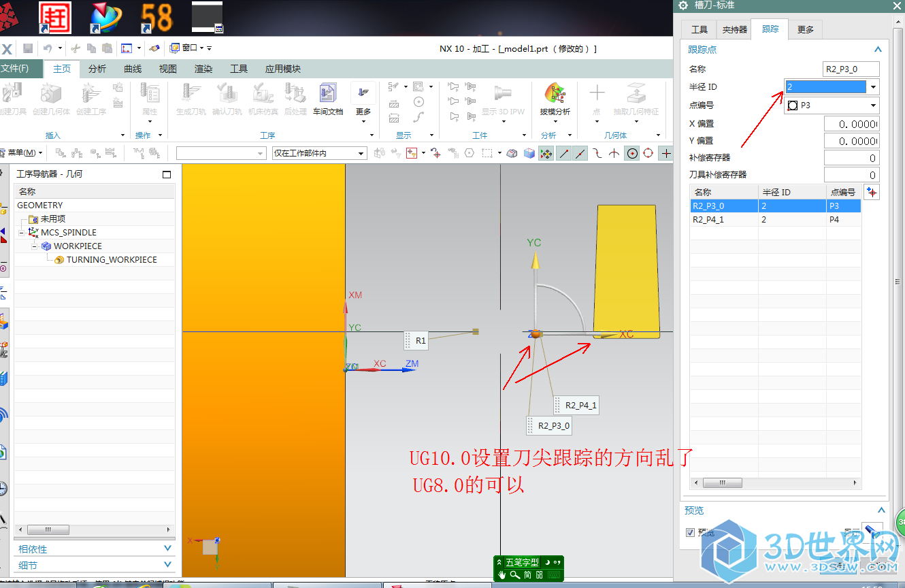Screen dimensions: 905x588
Task: Switch to the 工具 tab in dialog
Action: pos(700,30)
